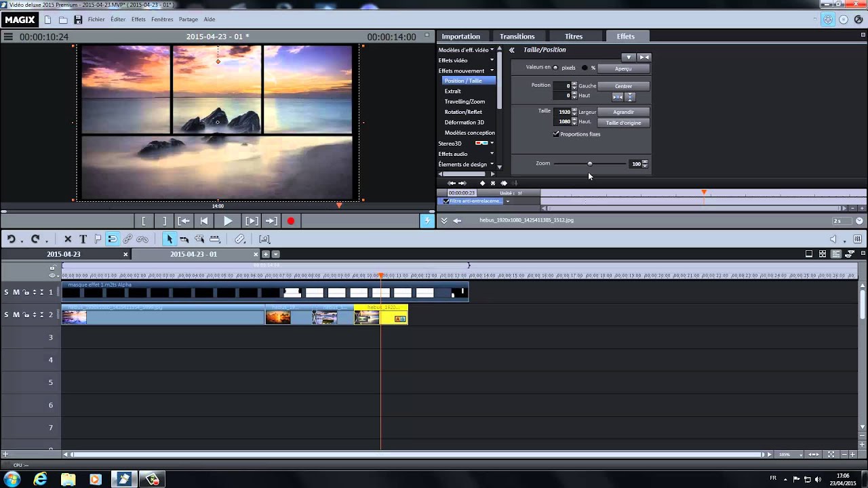868x488 pixels.
Task: Select the Travelling/Zoom effect
Action: 465,102
